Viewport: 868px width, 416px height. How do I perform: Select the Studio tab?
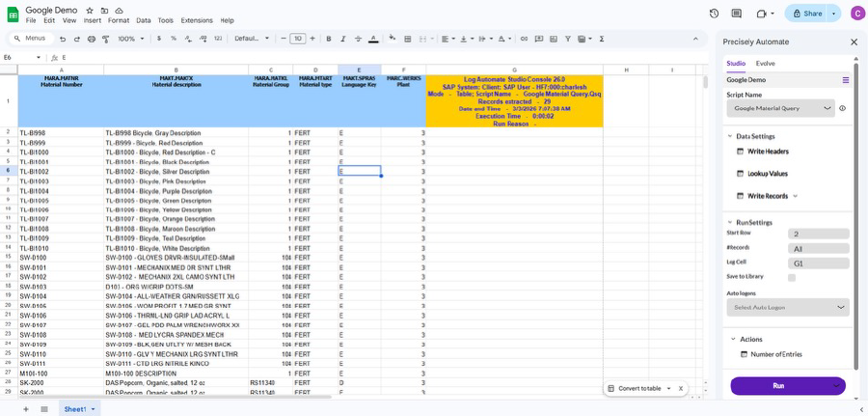coord(736,64)
